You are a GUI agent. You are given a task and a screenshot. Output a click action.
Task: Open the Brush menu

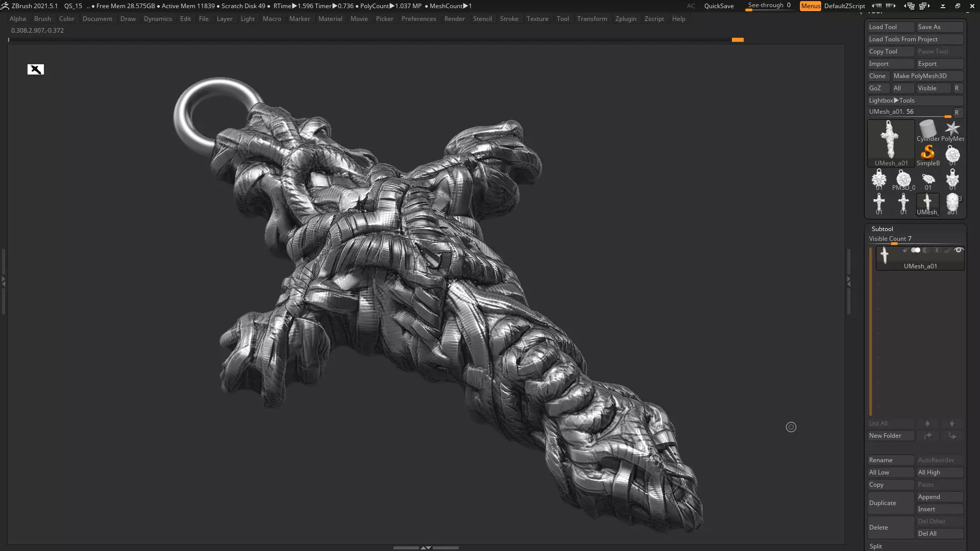point(42,19)
